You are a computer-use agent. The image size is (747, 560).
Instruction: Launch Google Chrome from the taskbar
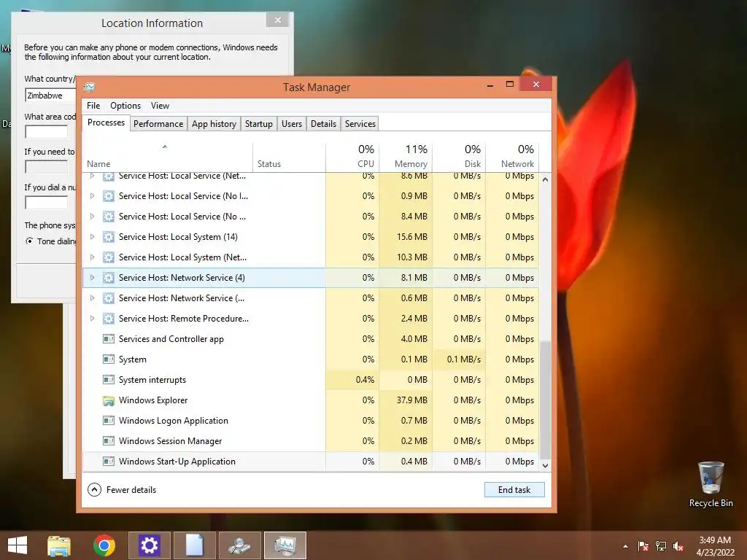point(104,545)
